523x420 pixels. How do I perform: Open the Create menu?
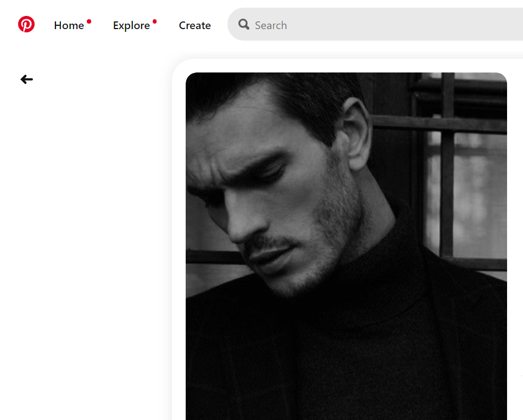pyautogui.click(x=195, y=25)
